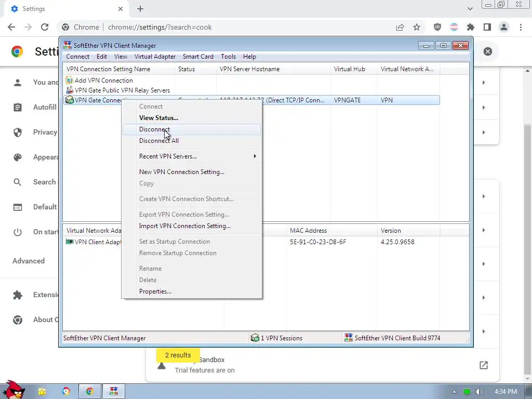Select New VPN Connection Setting
532x399 pixels.
pyautogui.click(x=192, y=172)
